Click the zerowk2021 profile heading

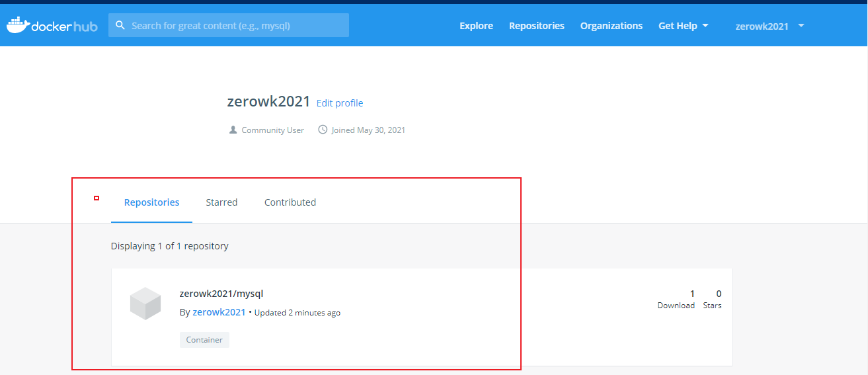268,101
